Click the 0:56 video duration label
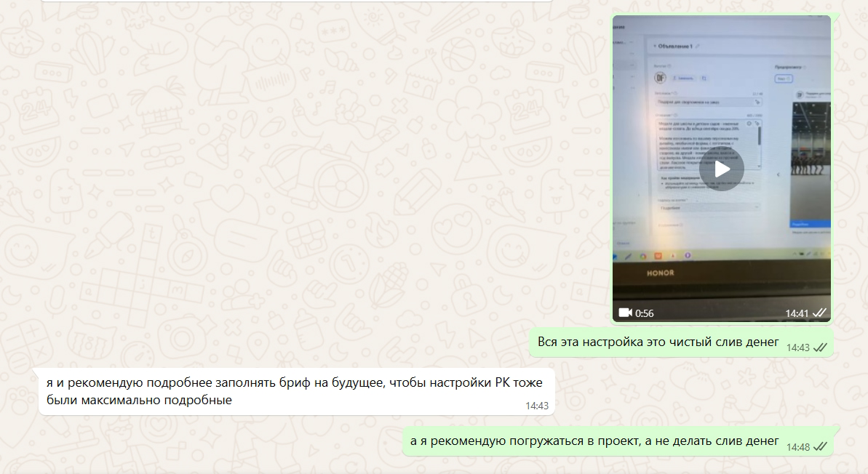The image size is (868, 474). [x=645, y=313]
